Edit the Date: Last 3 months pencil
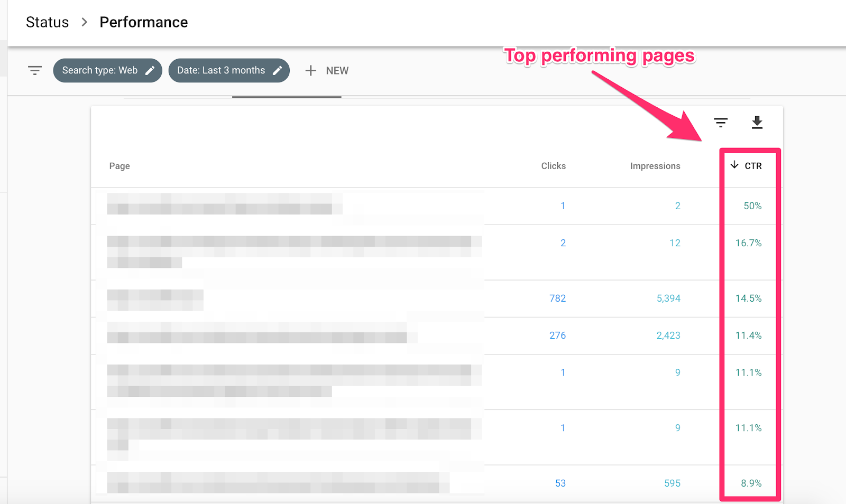Screen dimensions: 846x504 click(278, 71)
